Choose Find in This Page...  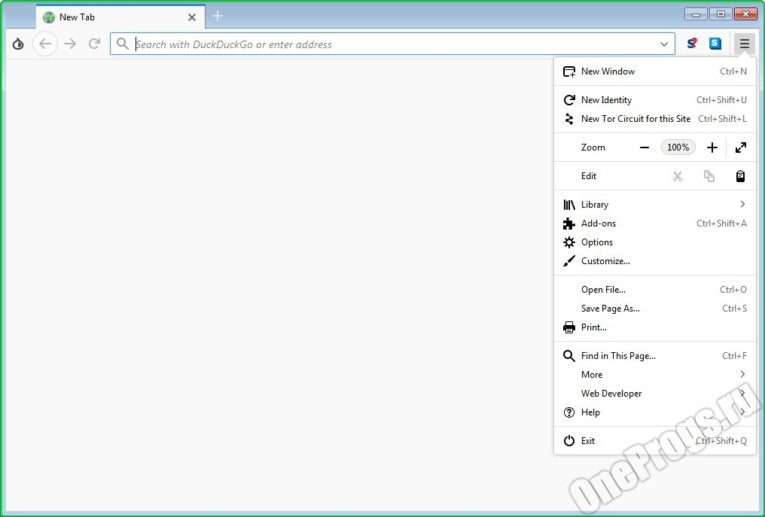click(x=655, y=356)
